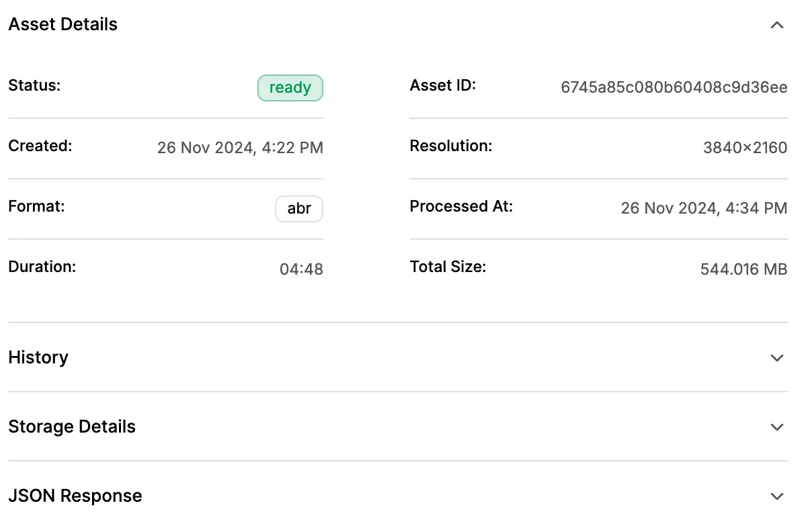Open the JSON Response heading

(75, 496)
